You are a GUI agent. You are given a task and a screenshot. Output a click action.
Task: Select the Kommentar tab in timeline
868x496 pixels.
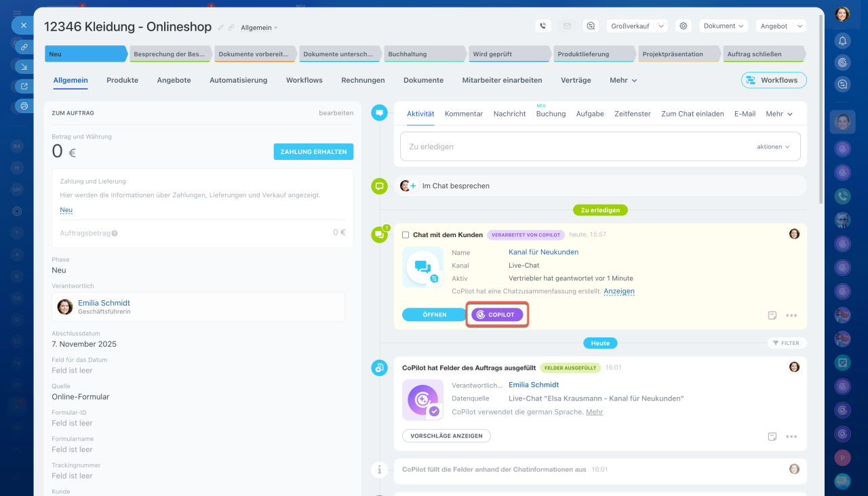(464, 114)
